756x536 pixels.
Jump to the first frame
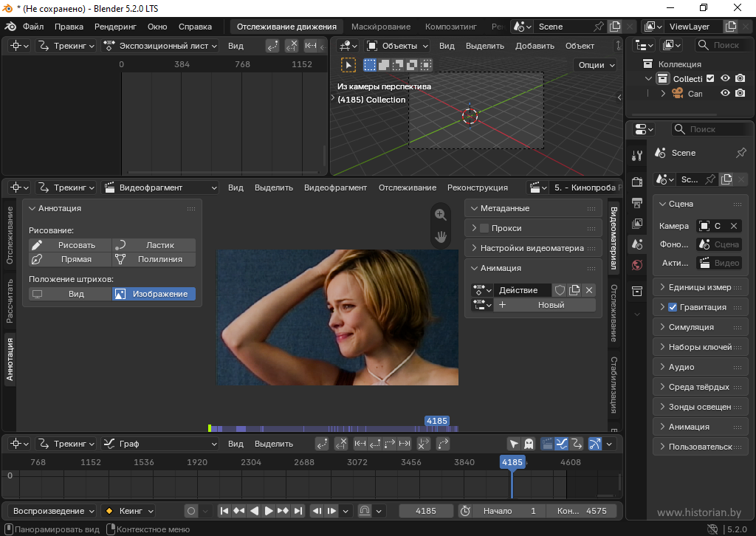[x=224, y=511]
